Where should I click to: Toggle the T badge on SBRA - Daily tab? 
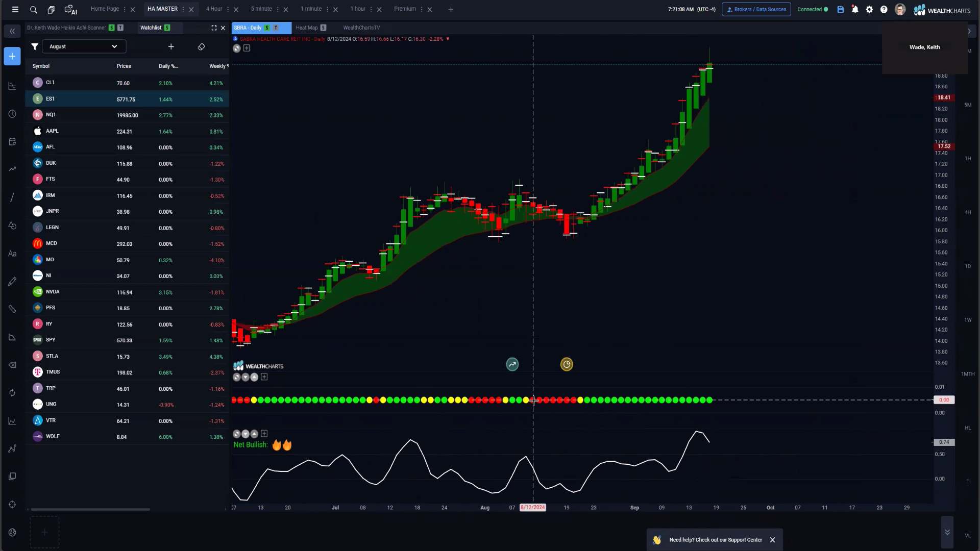point(276,28)
